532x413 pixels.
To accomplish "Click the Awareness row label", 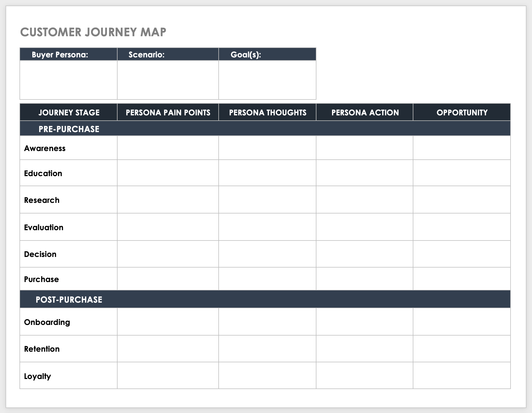I will click(45, 148).
